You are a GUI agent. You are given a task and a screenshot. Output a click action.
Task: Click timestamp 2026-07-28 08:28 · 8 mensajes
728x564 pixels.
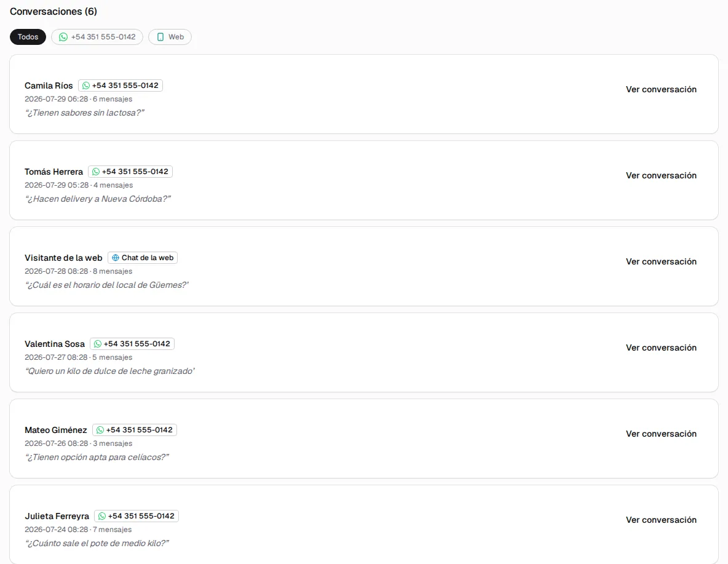(x=79, y=271)
